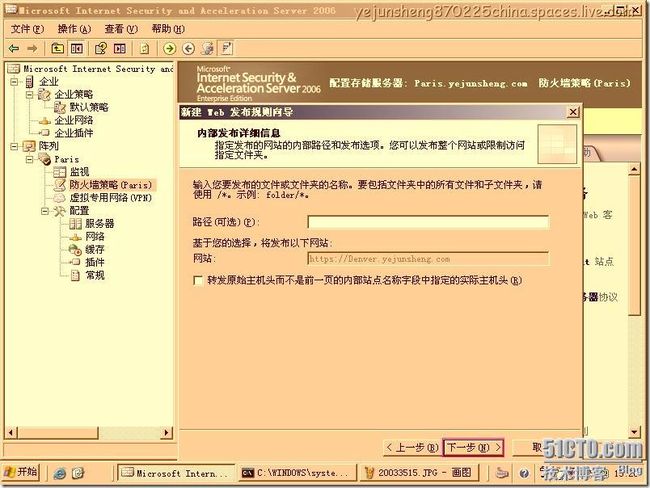Click the export list toolbar icon
This screenshot has width=650, height=488.
click(144, 49)
